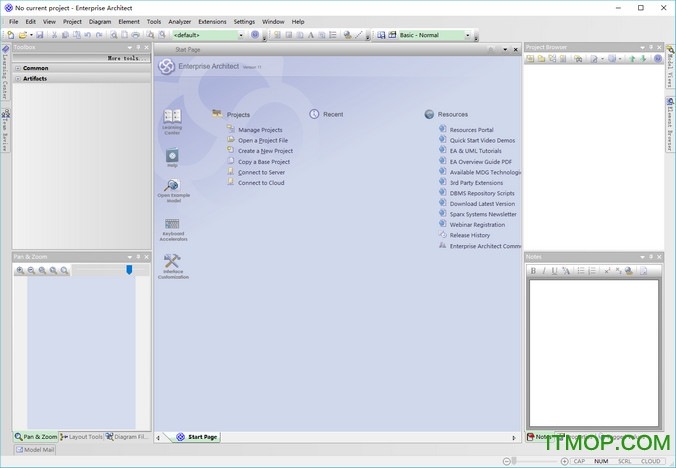Click the New Package folder icon in Project Browser
This screenshot has height=468, width=676.
(x=541, y=59)
